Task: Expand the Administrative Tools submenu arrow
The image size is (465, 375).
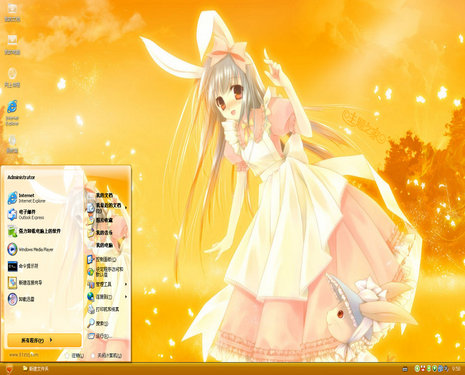Action: point(126,284)
